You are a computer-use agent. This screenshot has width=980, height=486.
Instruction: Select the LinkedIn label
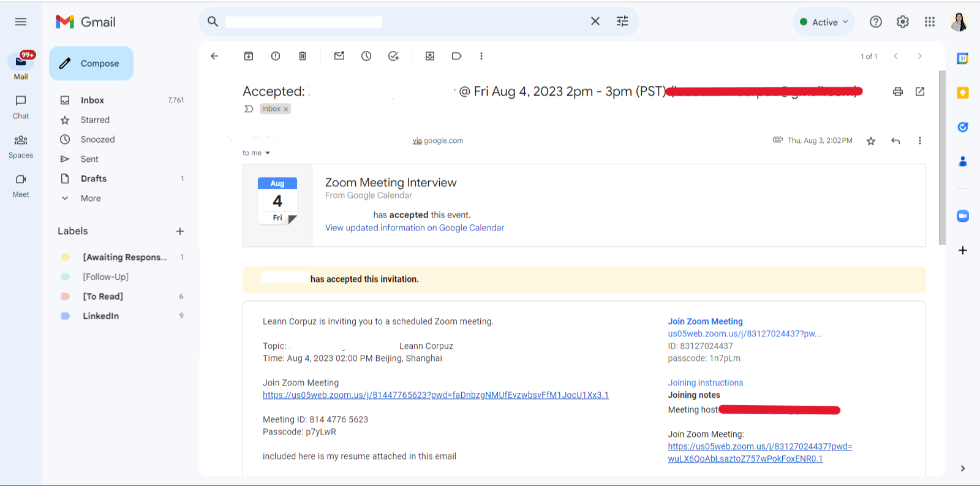[x=101, y=316]
